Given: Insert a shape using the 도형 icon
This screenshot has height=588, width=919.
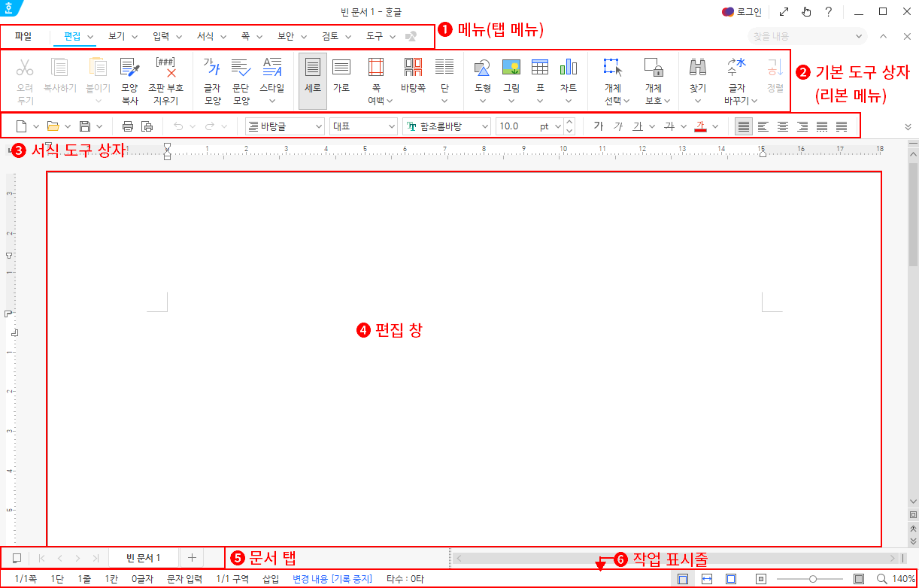Looking at the screenshot, I should coord(481,75).
